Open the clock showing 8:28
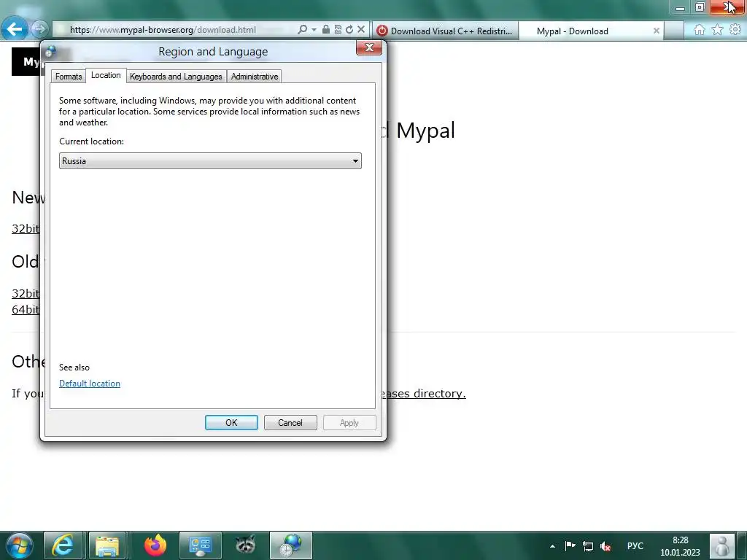 tap(680, 546)
